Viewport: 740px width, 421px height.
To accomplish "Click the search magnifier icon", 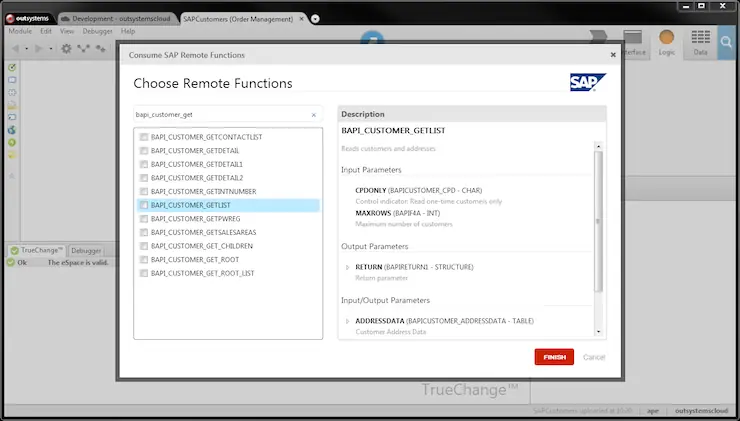I will [726, 42].
